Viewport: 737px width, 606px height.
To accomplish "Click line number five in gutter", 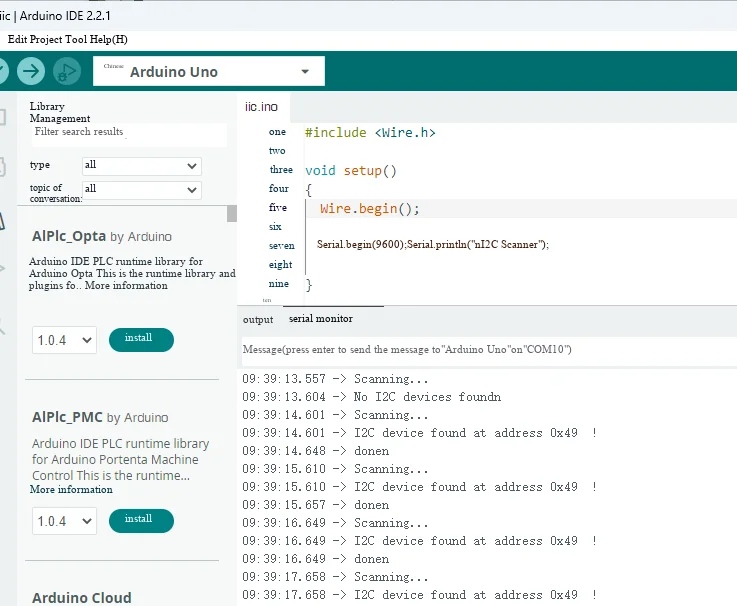I will [x=278, y=208].
